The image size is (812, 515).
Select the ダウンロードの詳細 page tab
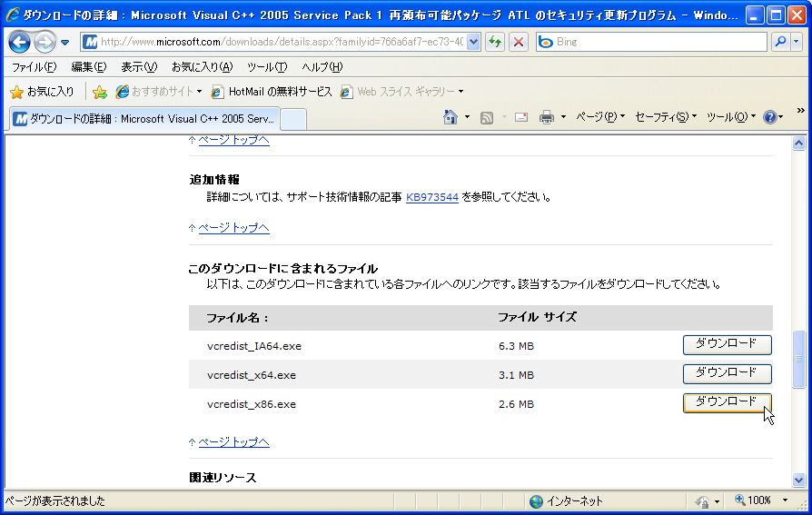[x=145, y=119]
